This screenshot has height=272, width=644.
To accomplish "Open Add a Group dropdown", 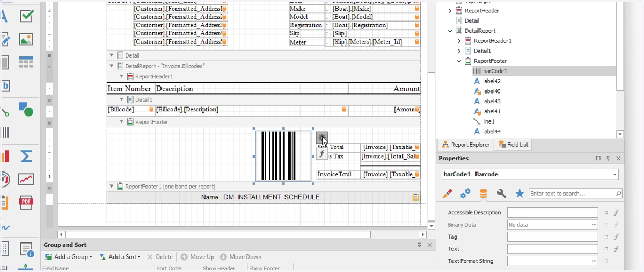I will 69,257.
